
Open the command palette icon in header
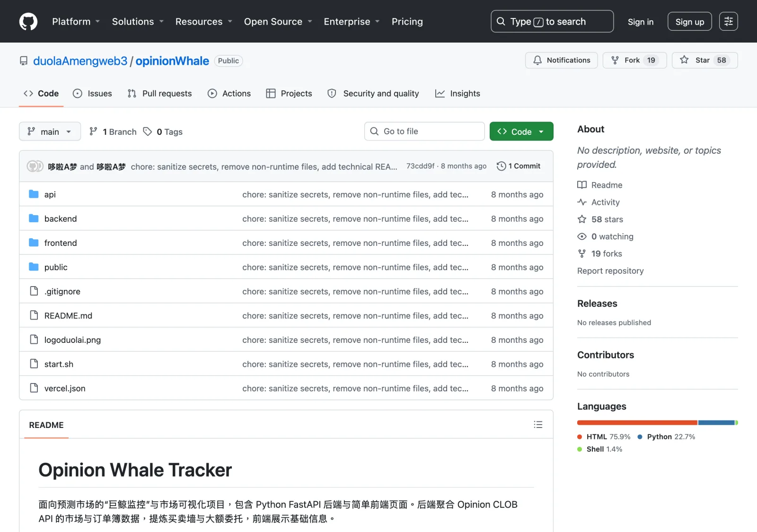(729, 21)
